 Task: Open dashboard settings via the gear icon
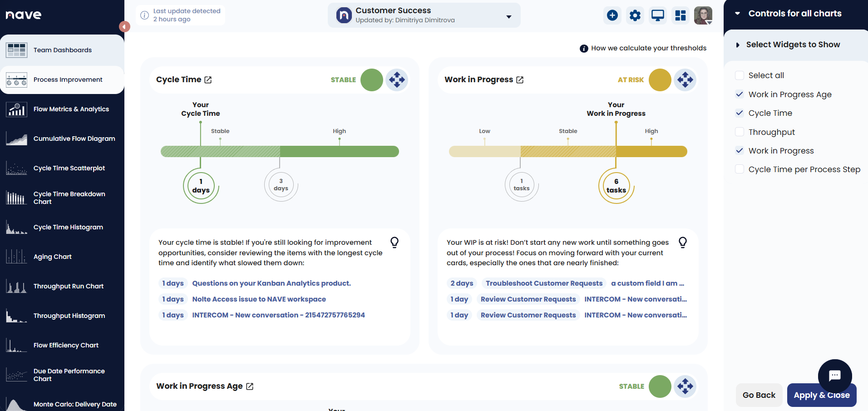tap(635, 15)
